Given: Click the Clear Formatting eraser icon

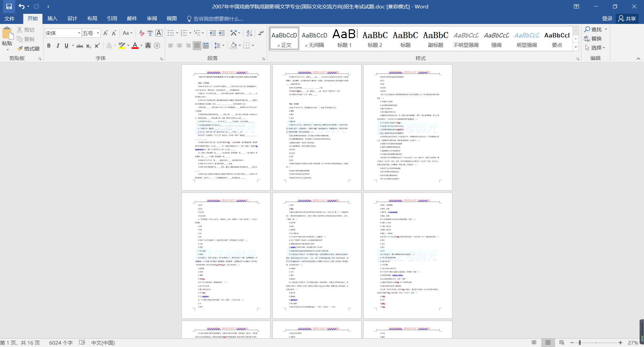Looking at the screenshot, I should click(x=142, y=33).
